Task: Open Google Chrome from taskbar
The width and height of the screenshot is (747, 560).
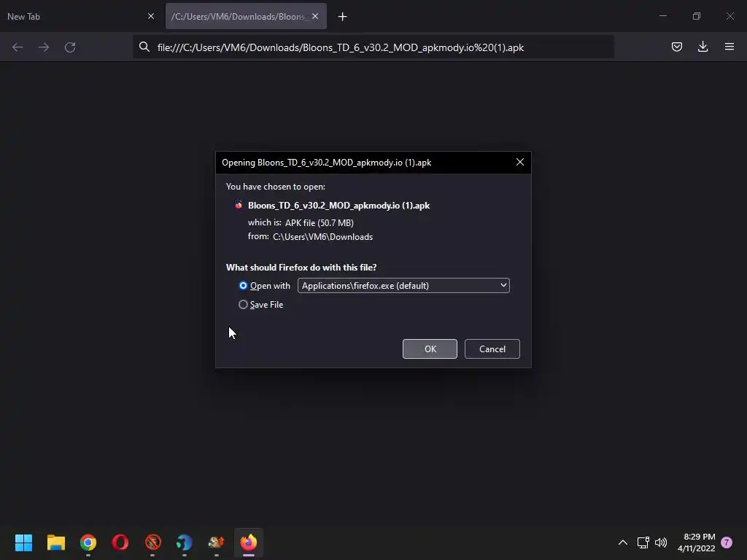Action: [88, 542]
